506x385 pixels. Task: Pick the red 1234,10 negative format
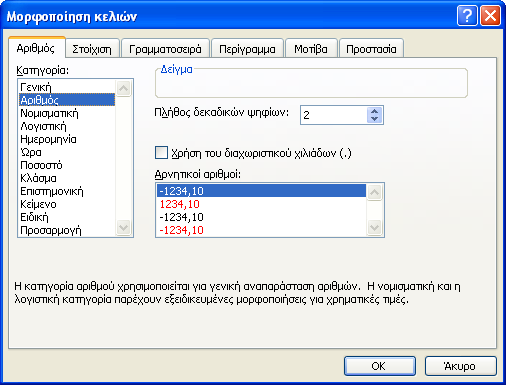coord(180,204)
